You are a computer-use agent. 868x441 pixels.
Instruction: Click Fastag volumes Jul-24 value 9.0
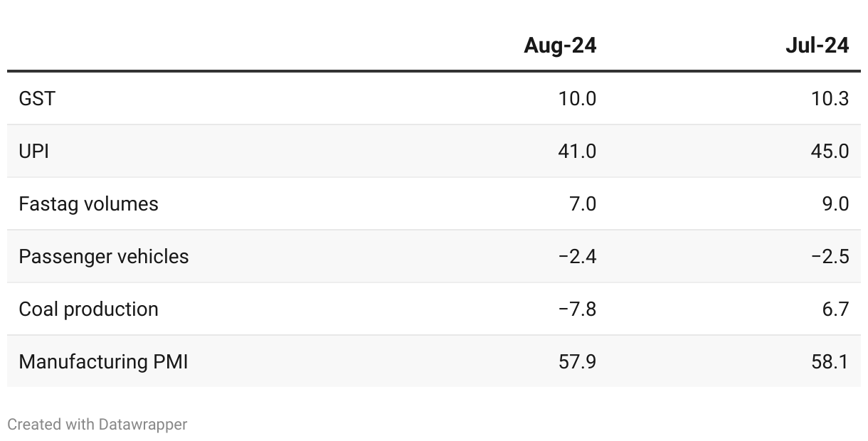coord(835,204)
